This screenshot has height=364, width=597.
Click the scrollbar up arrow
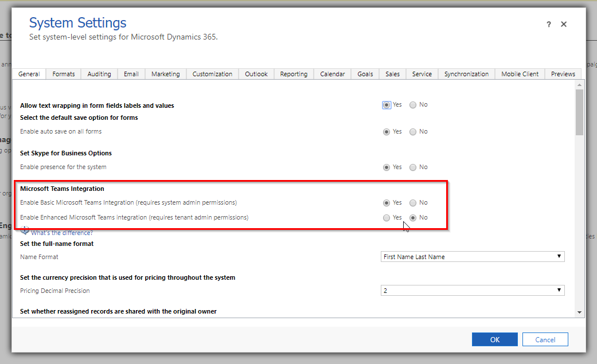click(579, 84)
